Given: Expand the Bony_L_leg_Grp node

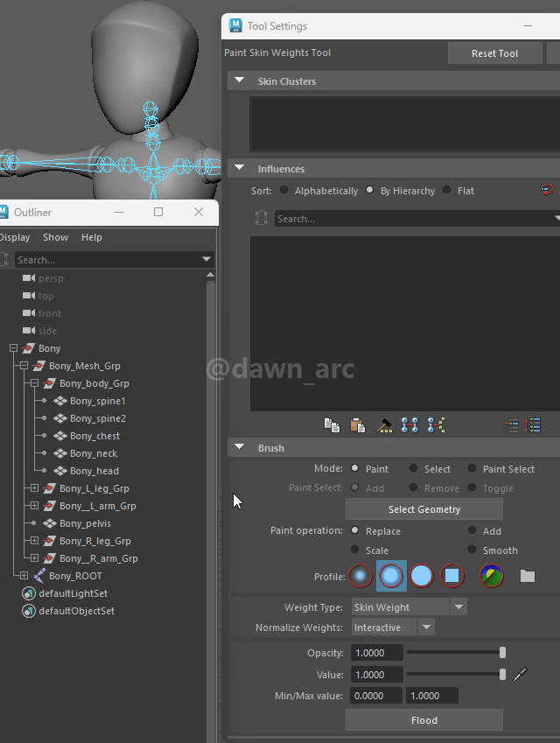Looking at the screenshot, I should (34, 488).
